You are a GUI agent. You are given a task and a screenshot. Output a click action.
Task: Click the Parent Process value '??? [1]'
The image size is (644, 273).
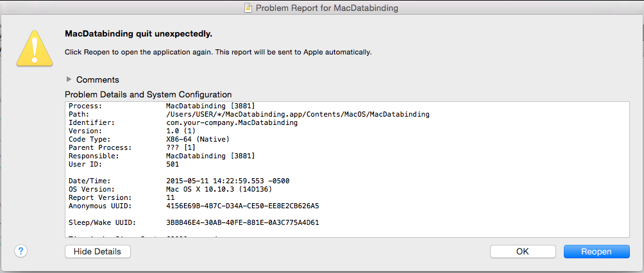pyautogui.click(x=181, y=147)
